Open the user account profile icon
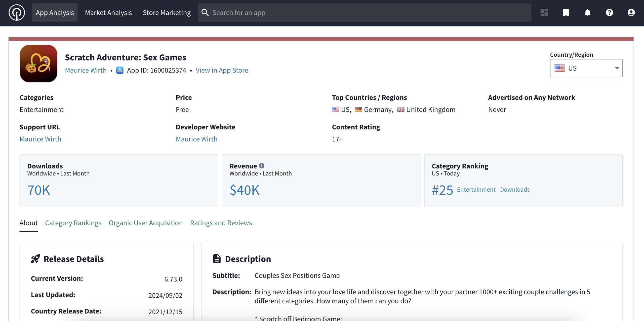 [x=631, y=13]
